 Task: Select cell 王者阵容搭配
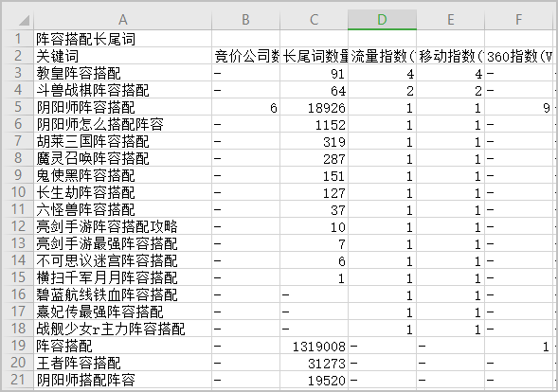[123, 363]
